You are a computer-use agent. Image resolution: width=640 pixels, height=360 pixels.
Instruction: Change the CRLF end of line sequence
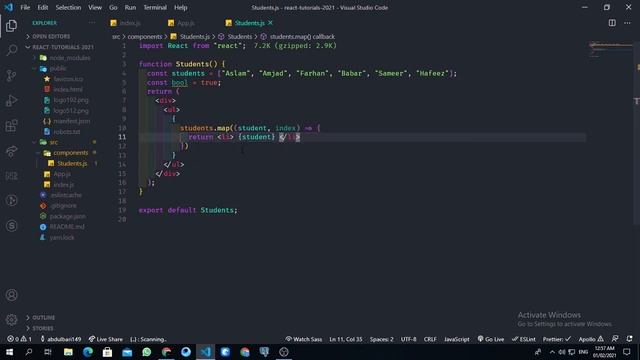(430, 339)
